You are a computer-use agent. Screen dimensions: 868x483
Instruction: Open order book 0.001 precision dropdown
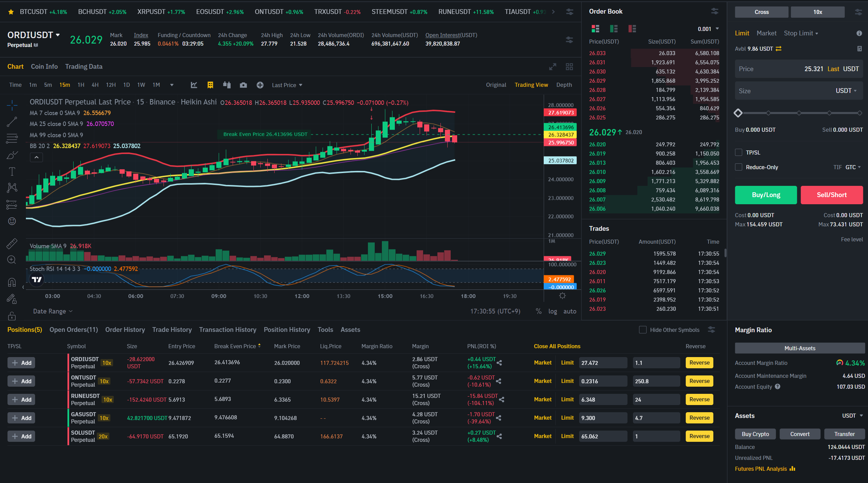(x=708, y=29)
